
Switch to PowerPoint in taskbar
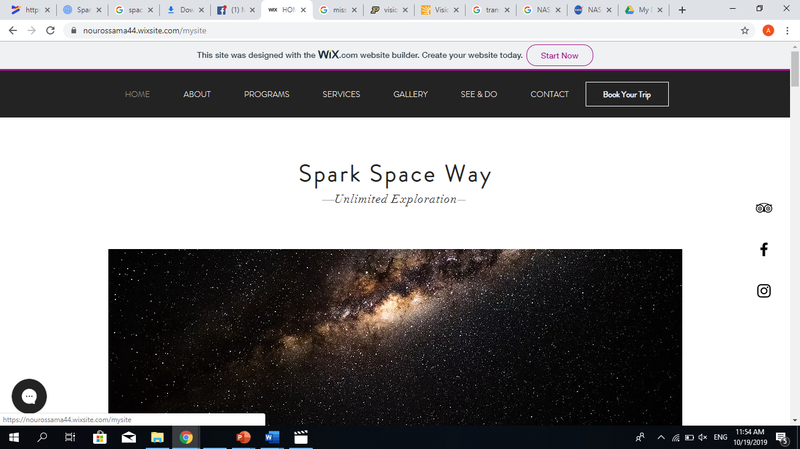243,437
